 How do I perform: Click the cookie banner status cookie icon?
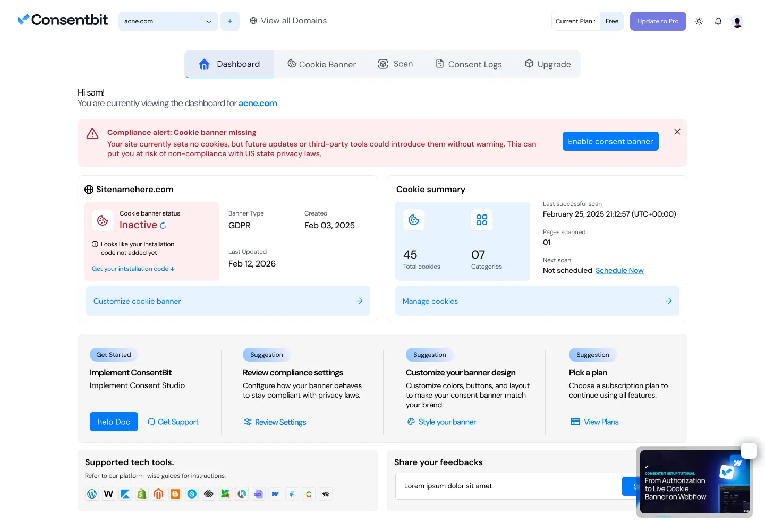tap(103, 220)
